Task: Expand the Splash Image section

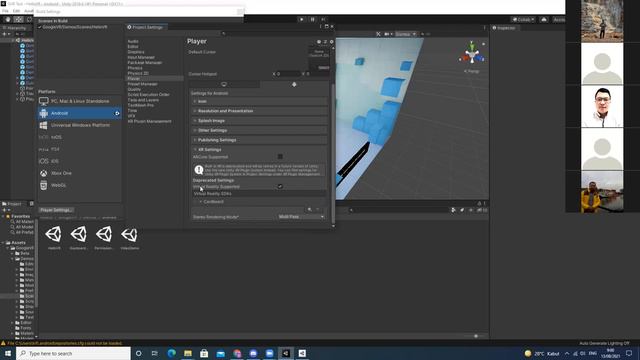Action: point(259,121)
